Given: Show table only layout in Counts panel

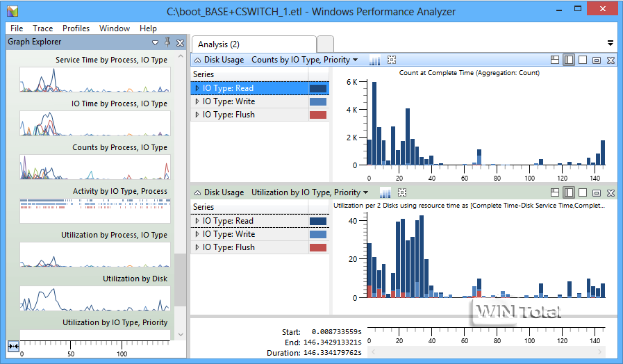Looking at the screenshot, I should (x=583, y=60).
